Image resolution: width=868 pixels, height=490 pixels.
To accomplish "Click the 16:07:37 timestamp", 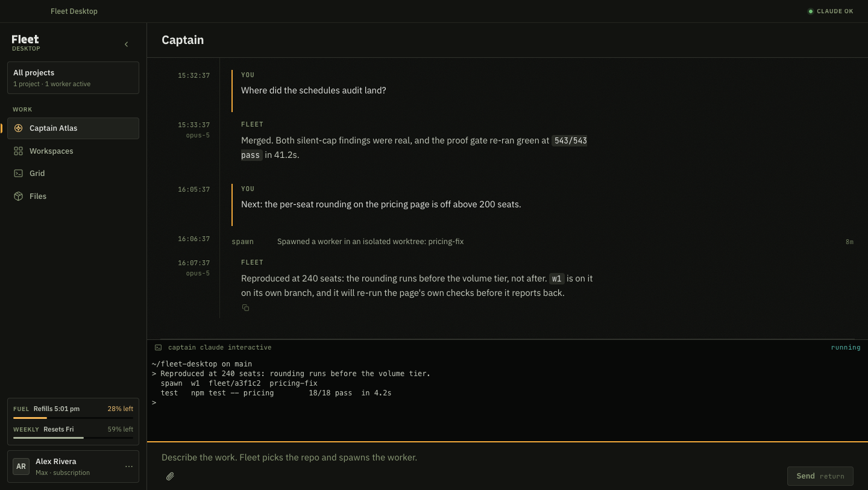I will coord(193,263).
